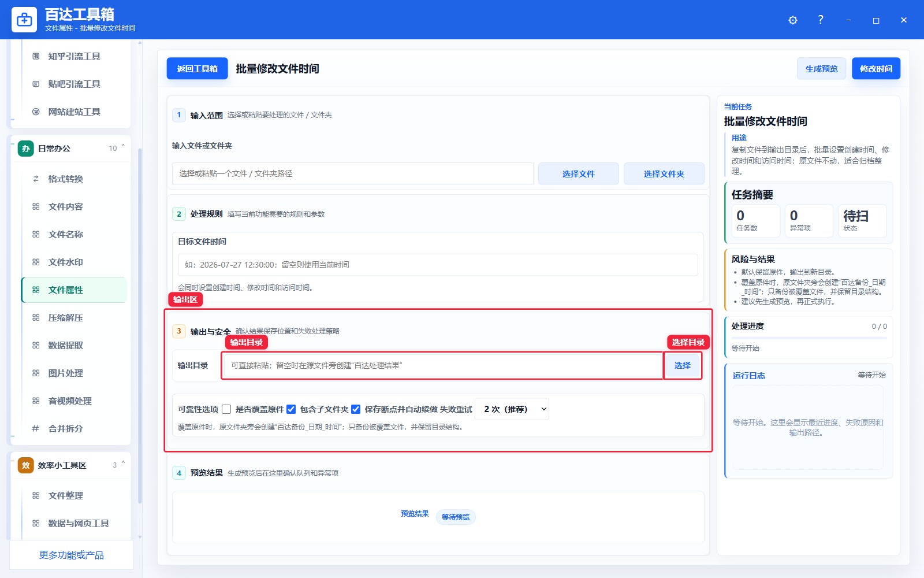
Task: Click the 生成预览 button
Action: tap(821, 69)
